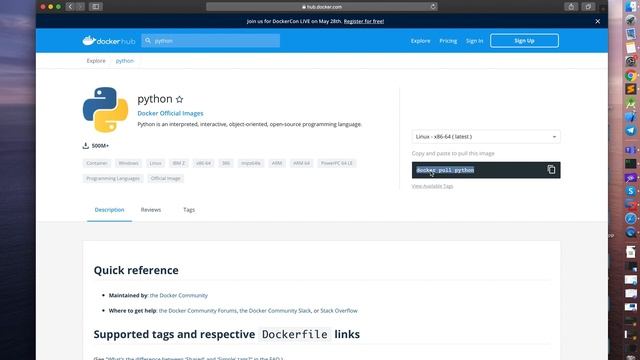Open the Docker Official Images link
The height and width of the screenshot is (360, 640).
pyautogui.click(x=170, y=113)
